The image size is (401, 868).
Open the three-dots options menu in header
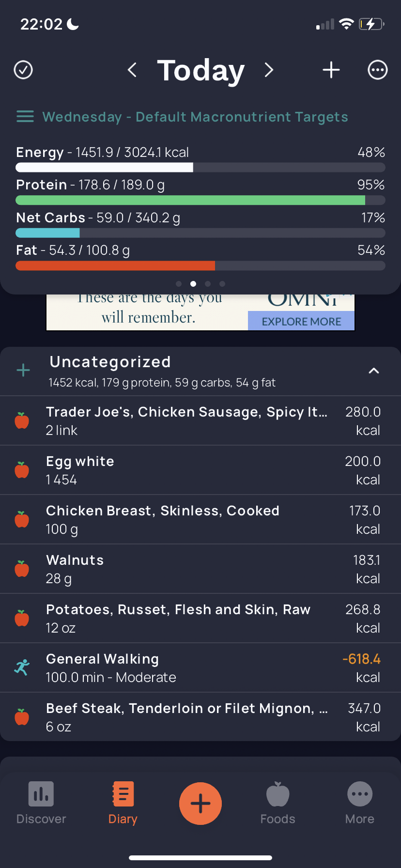tap(378, 70)
